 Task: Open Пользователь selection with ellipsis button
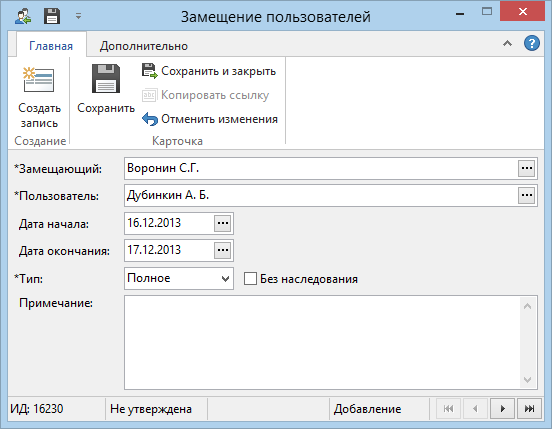(527, 195)
